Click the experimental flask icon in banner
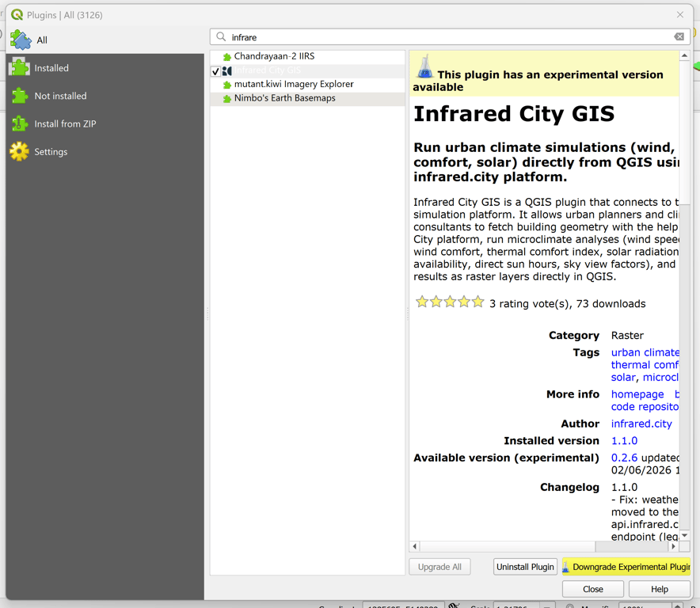 pos(424,66)
